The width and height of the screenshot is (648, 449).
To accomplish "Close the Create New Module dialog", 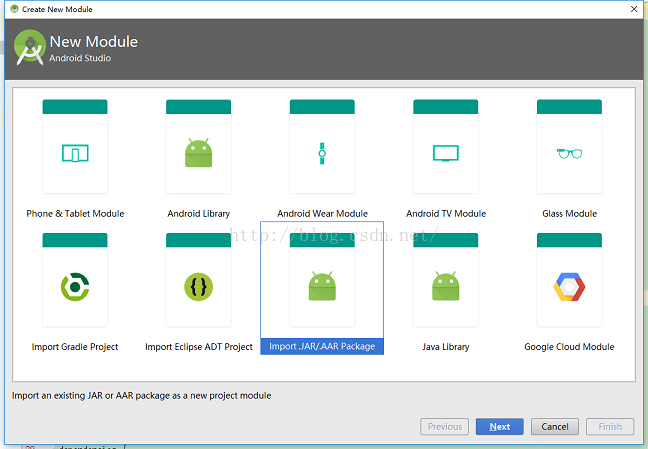I will pyautogui.click(x=634, y=9).
